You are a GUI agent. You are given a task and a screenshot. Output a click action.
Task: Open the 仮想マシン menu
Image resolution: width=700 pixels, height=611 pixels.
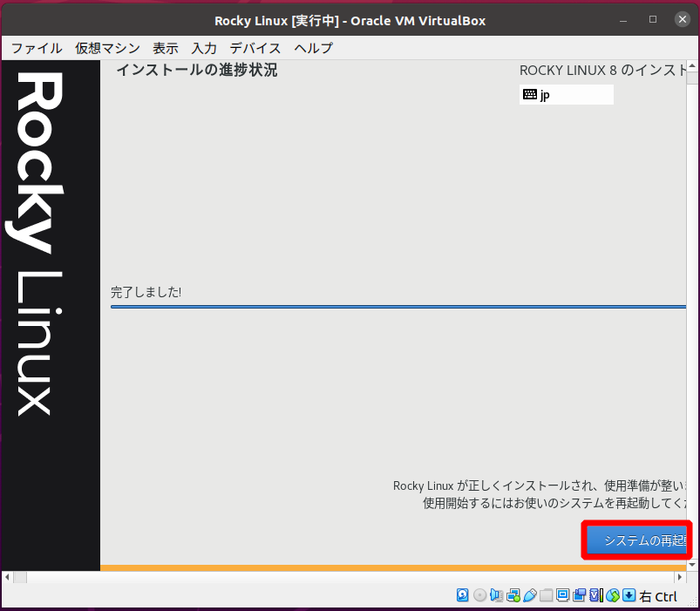(107, 48)
